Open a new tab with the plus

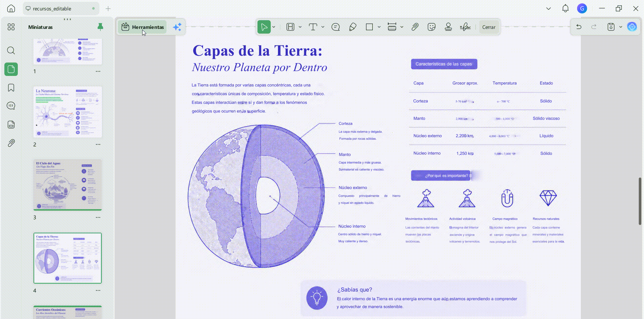[108, 8]
